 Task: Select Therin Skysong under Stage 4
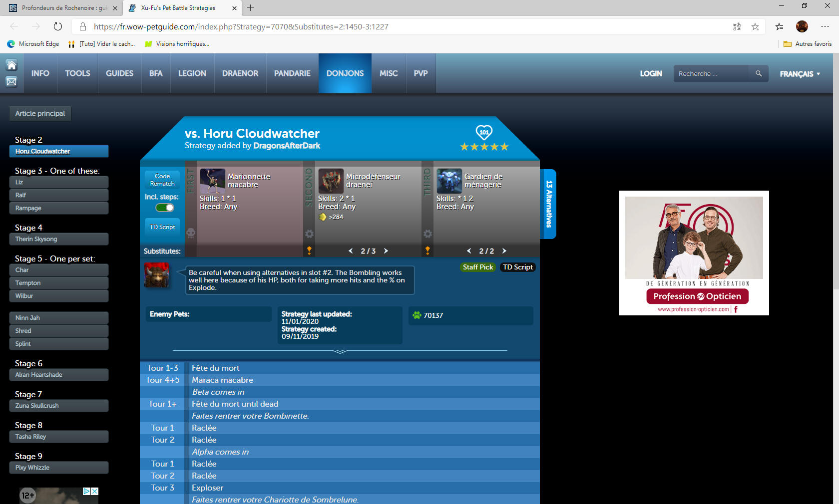[x=59, y=239]
